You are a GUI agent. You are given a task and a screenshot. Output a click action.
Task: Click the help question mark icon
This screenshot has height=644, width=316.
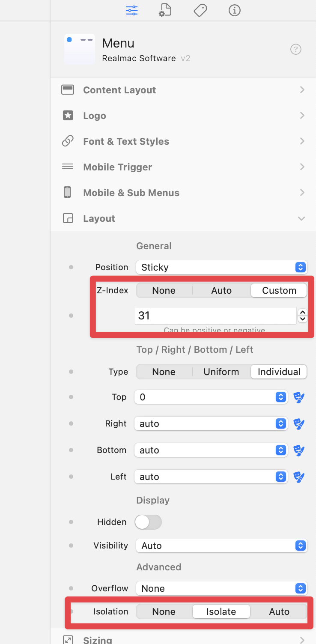coord(296,49)
